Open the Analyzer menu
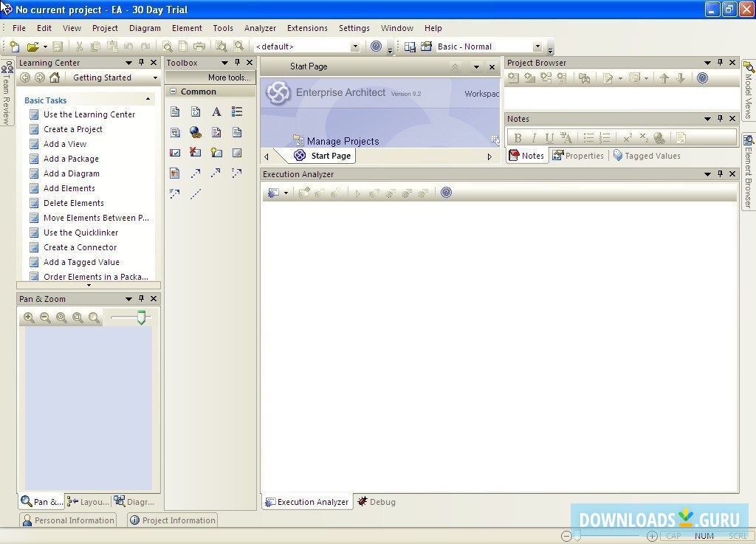The image size is (756, 544). click(260, 28)
